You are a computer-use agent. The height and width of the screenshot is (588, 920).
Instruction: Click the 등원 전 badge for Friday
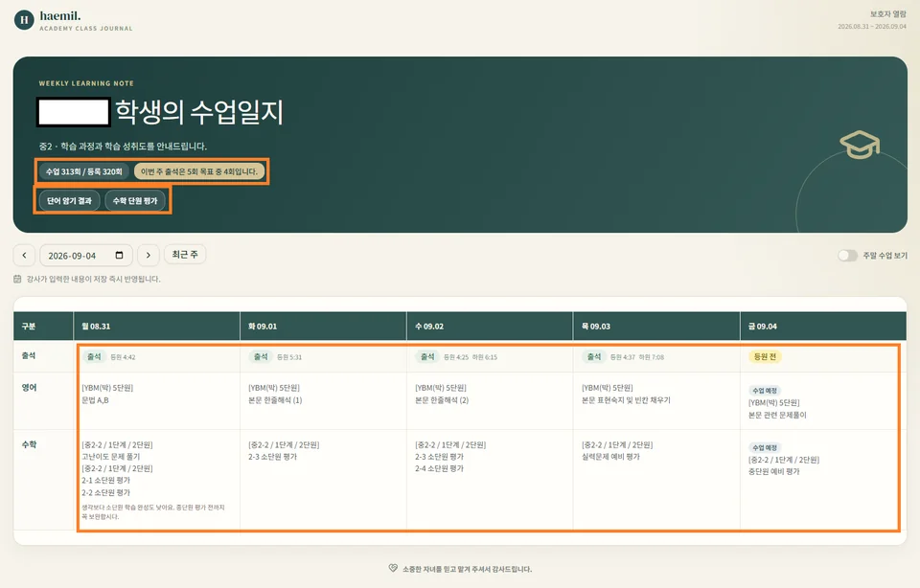(765, 356)
